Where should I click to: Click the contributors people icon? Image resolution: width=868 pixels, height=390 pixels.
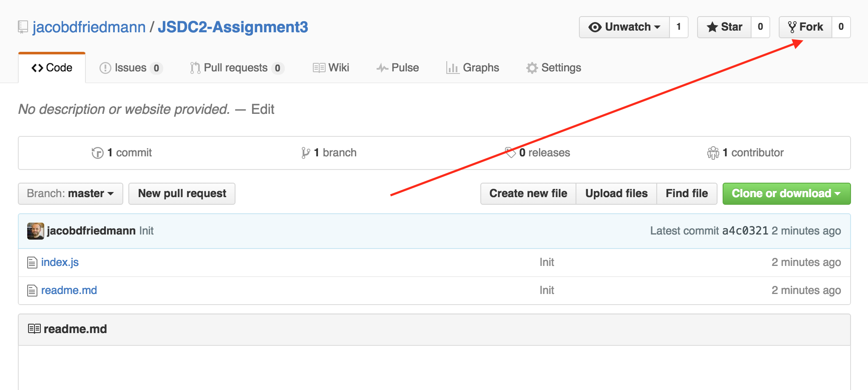click(713, 153)
